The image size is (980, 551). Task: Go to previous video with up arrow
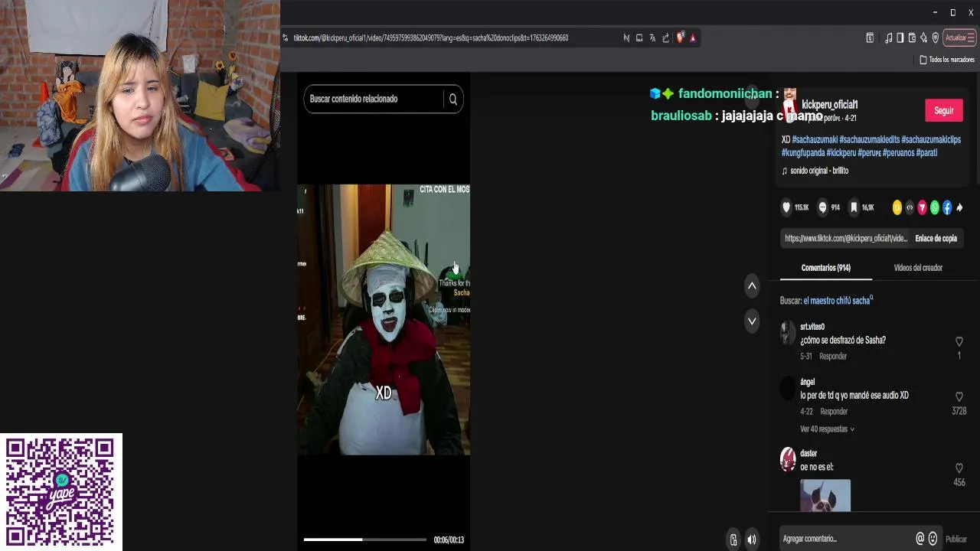pos(752,285)
